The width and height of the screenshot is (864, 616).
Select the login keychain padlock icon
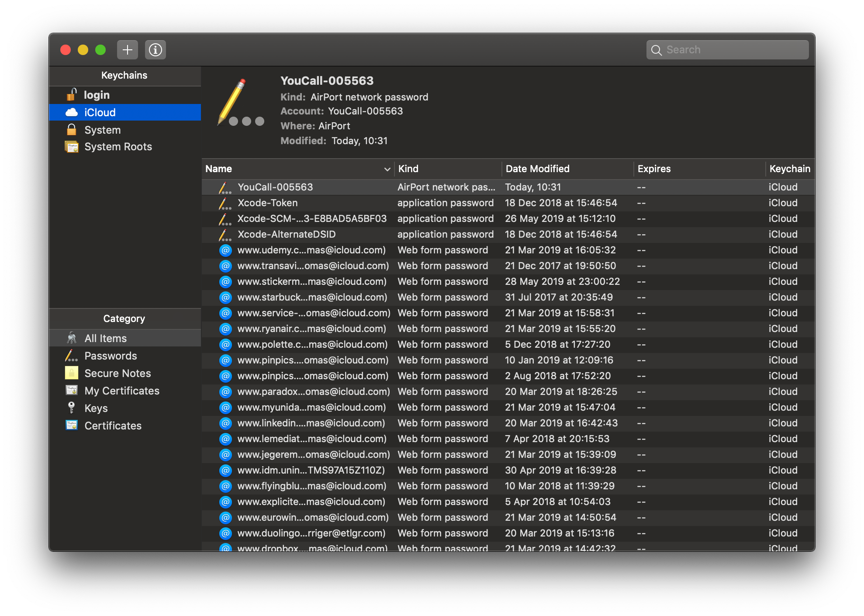[x=71, y=95]
